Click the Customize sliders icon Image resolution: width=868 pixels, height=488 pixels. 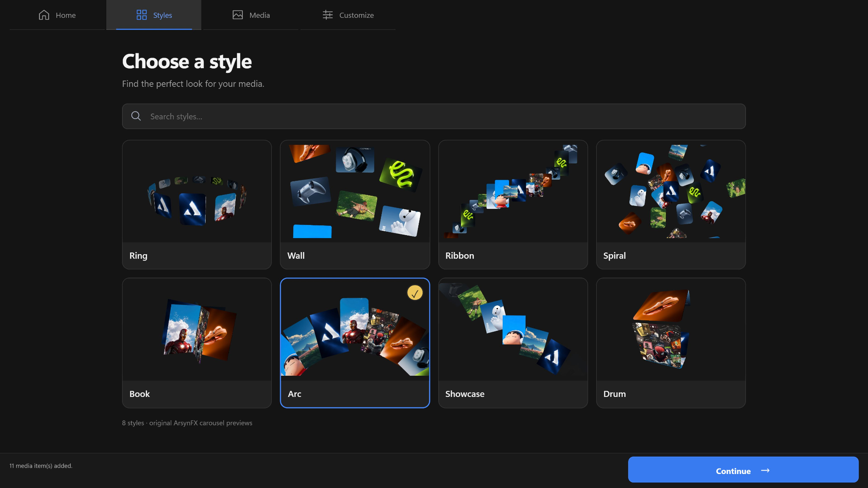328,15
